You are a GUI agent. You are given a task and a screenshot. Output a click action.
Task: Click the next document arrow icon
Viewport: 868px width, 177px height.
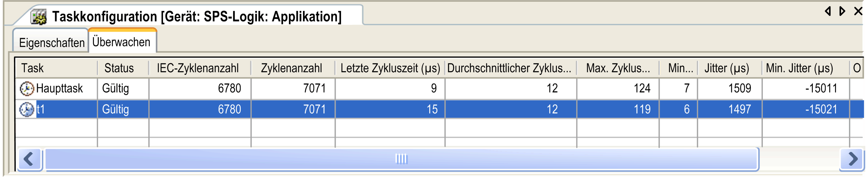coord(842,11)
